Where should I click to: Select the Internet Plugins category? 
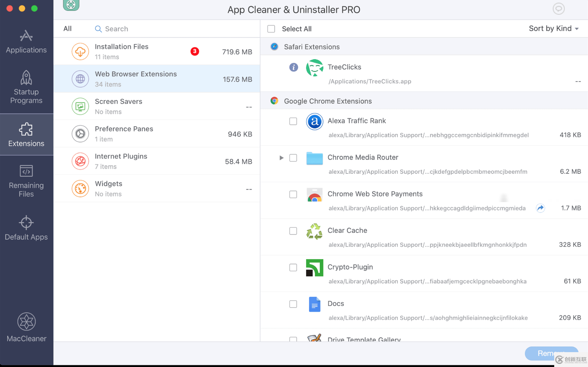point(156,161)
